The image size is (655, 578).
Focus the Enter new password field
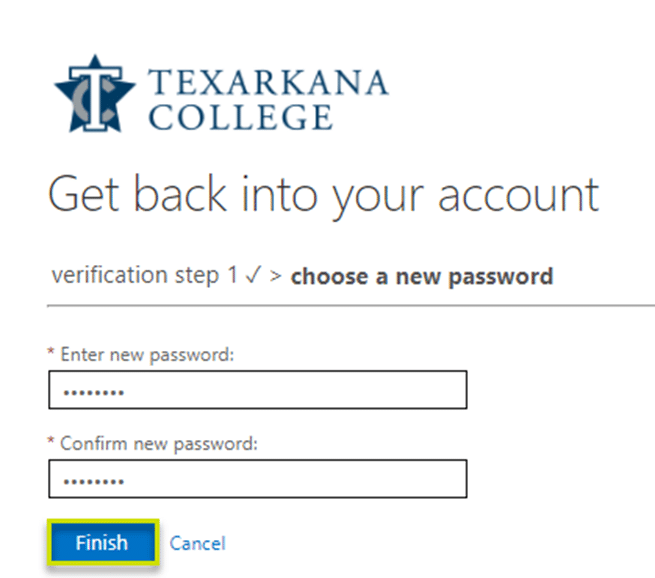pos(258,390)
